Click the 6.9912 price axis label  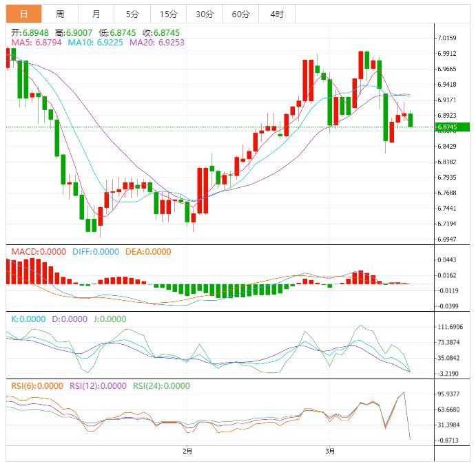[446, 54]
